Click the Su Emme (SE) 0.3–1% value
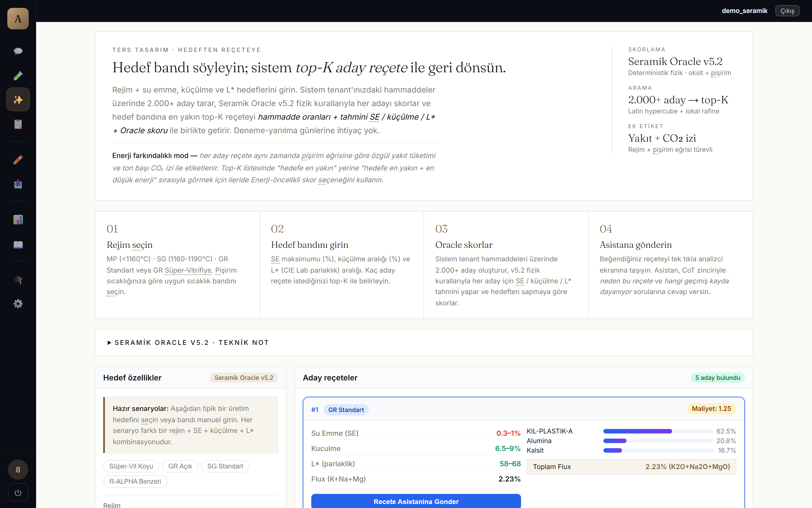812x508 pixels. (508, 433)
